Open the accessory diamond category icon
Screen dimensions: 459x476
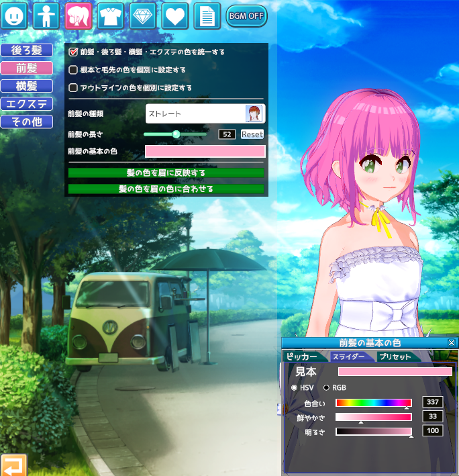(143, 15)
